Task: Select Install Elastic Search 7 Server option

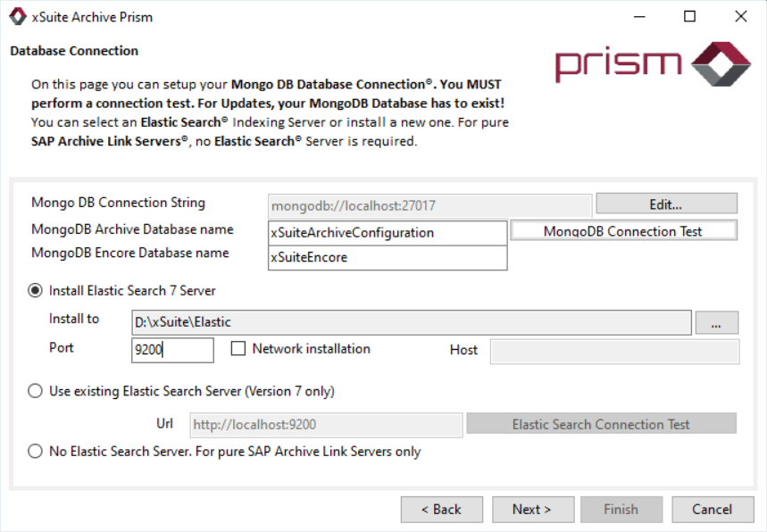Action: click(x=36, y=290)
